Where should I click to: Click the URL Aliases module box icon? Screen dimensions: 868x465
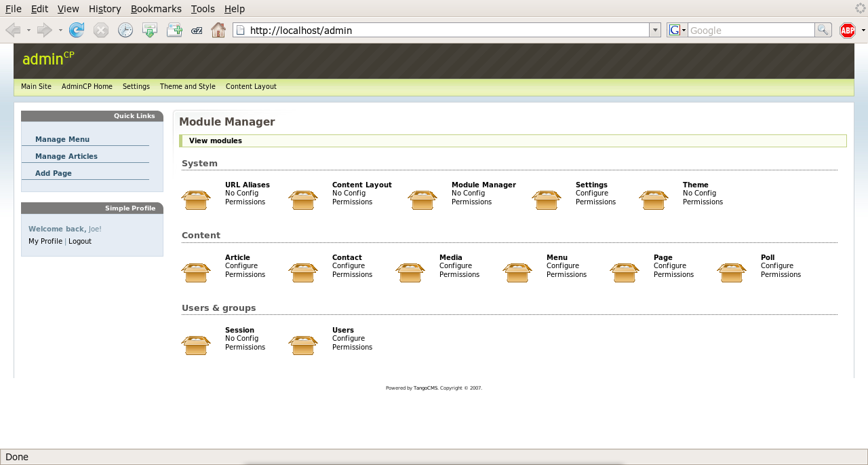(x=196, y=200)
